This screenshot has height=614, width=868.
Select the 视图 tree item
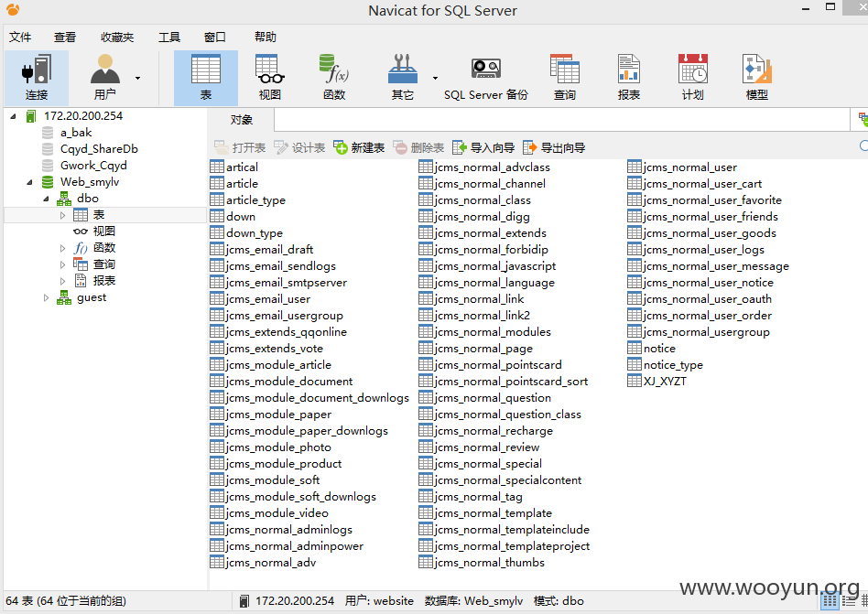point(104,232)
